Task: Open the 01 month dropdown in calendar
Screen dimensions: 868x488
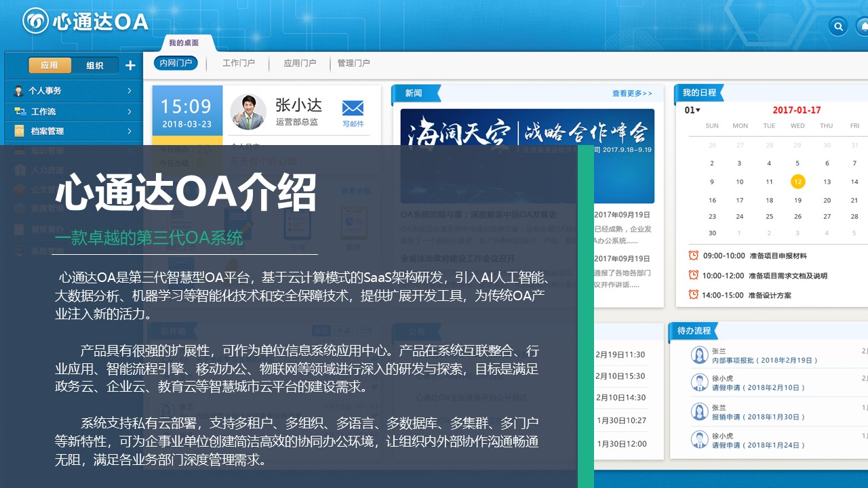Action: coord(692,110)
